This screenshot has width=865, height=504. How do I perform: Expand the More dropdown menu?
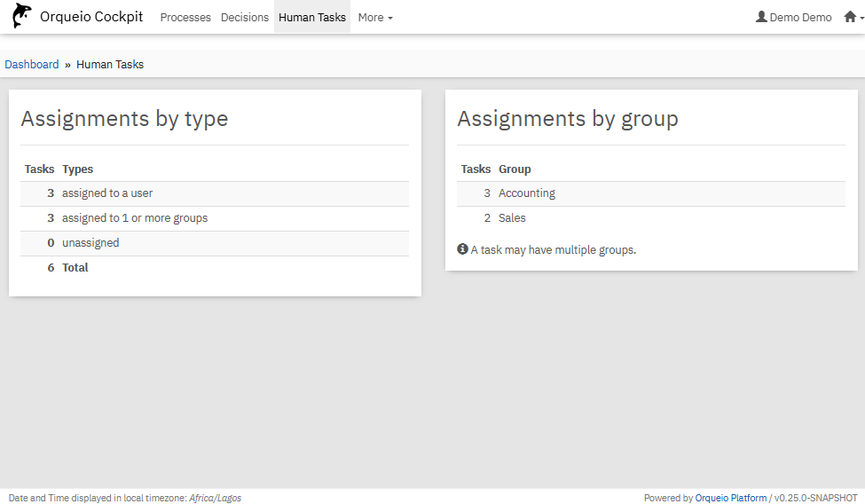[375, 17]
